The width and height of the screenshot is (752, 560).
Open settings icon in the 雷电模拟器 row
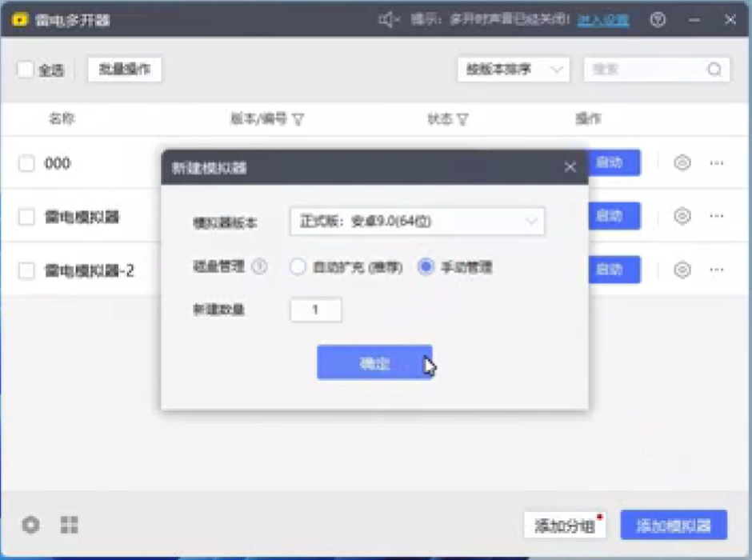(682, 216)
